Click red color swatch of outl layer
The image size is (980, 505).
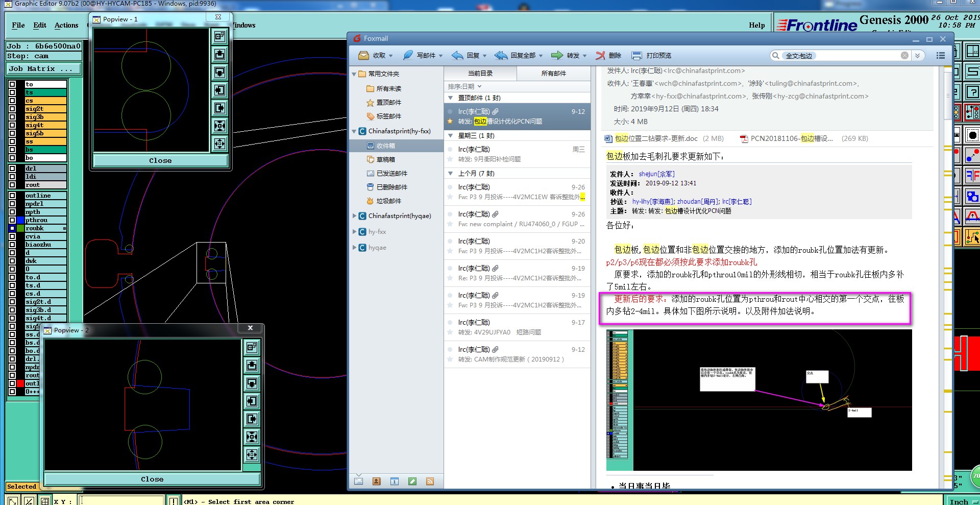pos(20,383)
